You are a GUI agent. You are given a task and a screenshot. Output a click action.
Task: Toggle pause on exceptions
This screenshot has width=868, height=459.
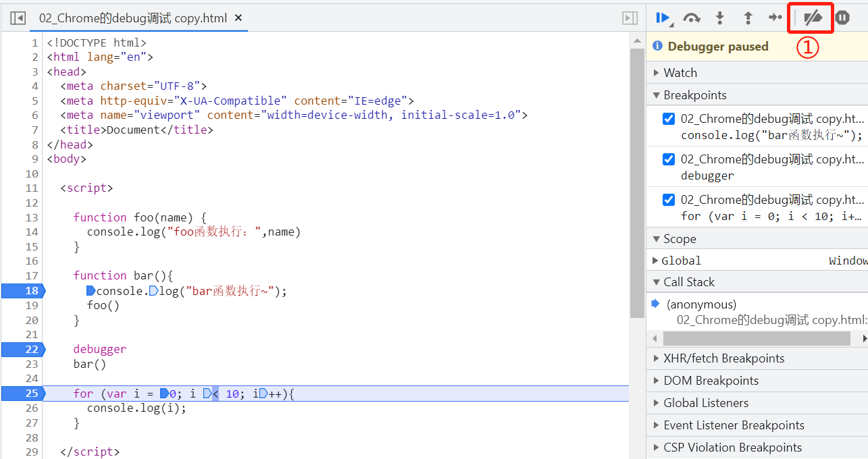[842, 18]
